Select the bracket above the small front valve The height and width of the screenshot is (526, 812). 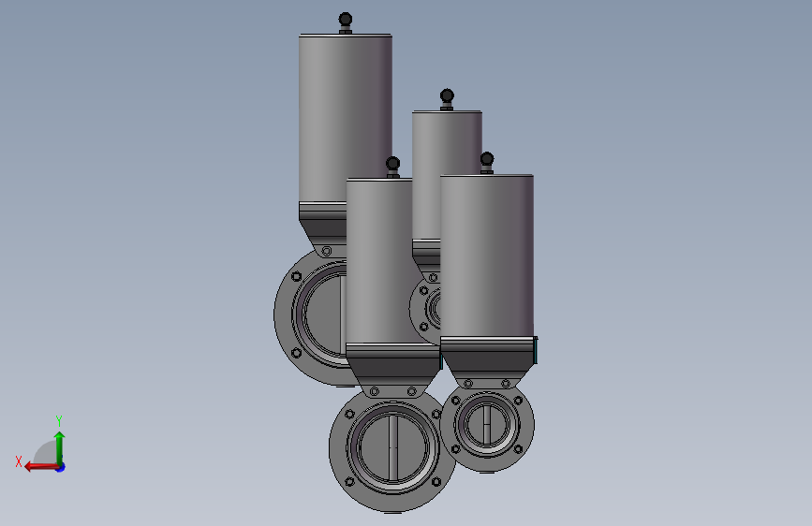tap(487, 362)
